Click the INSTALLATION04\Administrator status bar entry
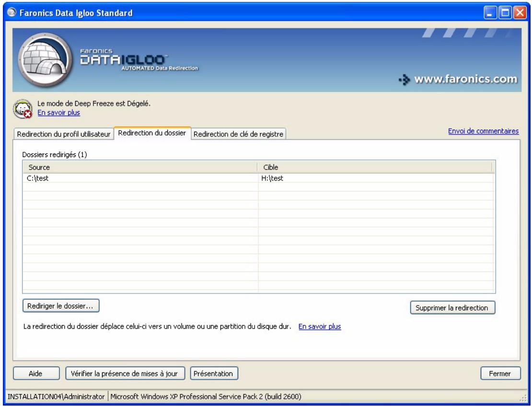 [56, 396]
